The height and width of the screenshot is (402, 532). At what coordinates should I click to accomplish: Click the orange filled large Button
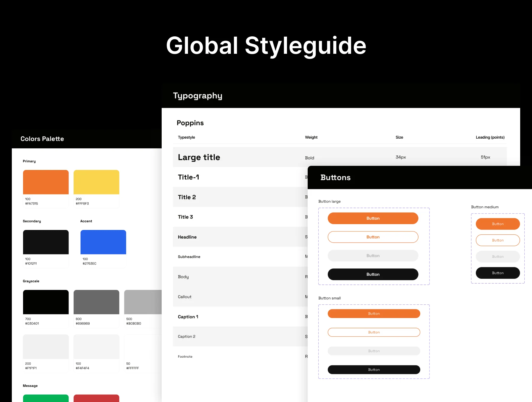click(373, 218)
